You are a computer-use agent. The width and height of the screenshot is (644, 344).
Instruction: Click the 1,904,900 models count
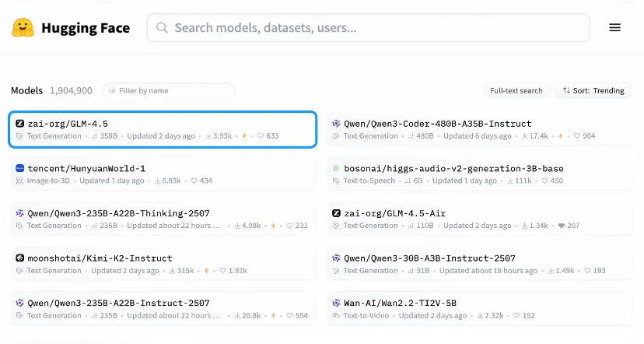click(71, 90)
